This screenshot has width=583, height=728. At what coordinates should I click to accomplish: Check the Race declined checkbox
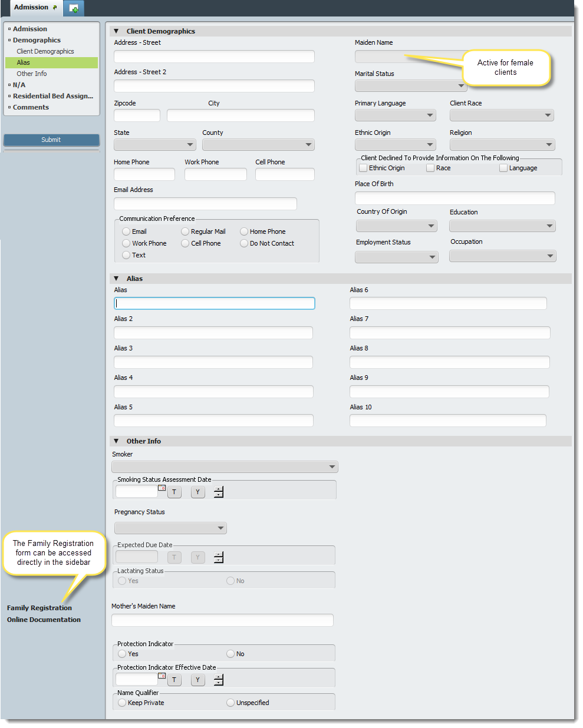[x=430, y=168]
